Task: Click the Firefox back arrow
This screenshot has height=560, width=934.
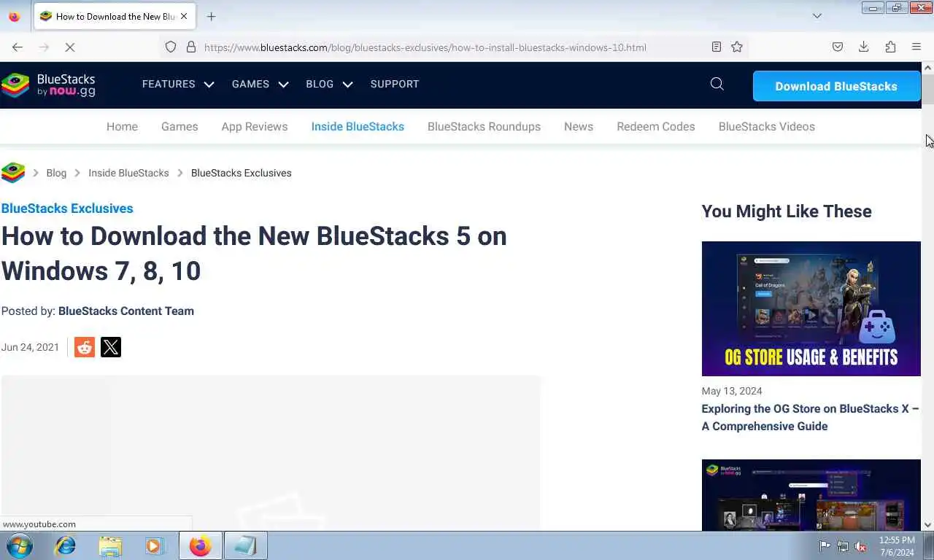Action: click(18, 47)
